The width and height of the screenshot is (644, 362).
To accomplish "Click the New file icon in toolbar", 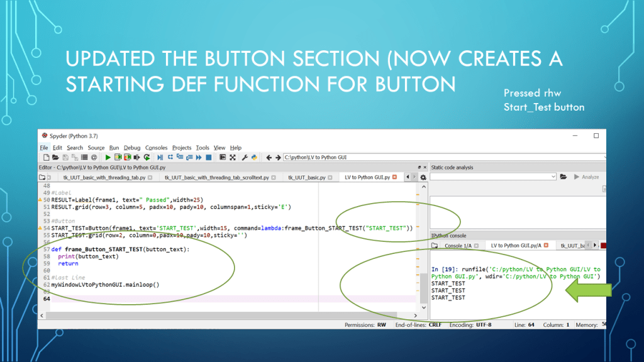I will 46,157.
